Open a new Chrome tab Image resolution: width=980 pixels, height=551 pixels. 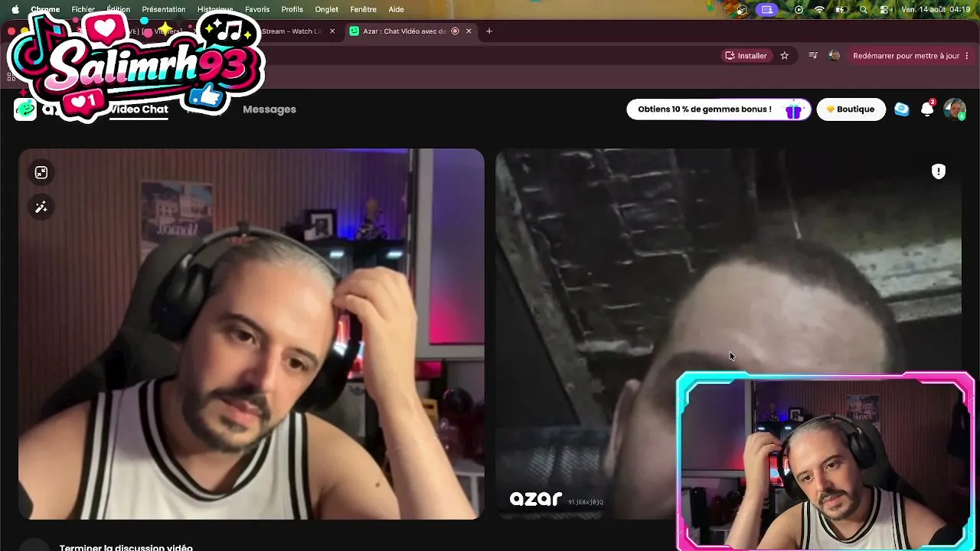click(x=489, y=31)
